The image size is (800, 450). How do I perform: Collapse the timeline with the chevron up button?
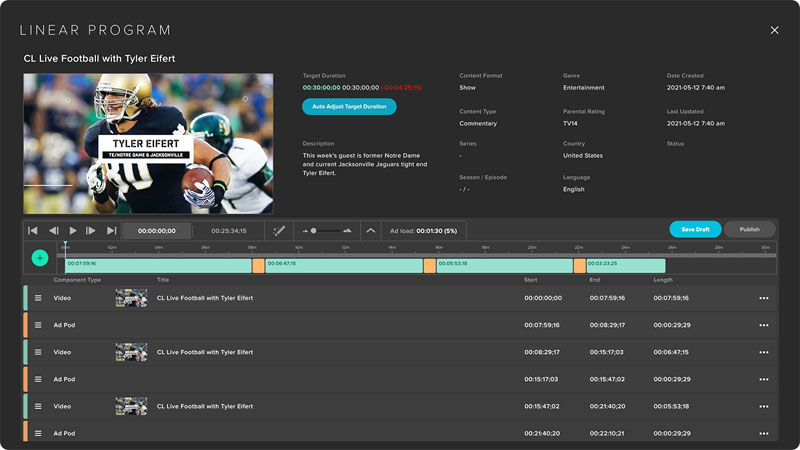click(x=371, y=230)
